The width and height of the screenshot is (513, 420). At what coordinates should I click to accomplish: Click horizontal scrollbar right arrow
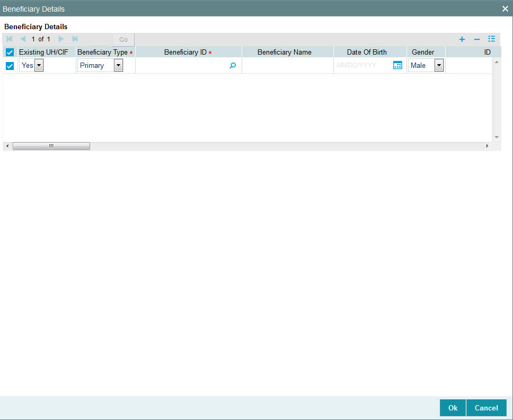487,146
